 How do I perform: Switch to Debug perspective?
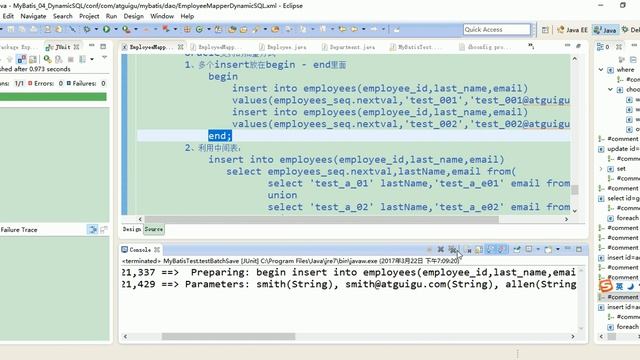pyautogui.click(x=631, y=30)
